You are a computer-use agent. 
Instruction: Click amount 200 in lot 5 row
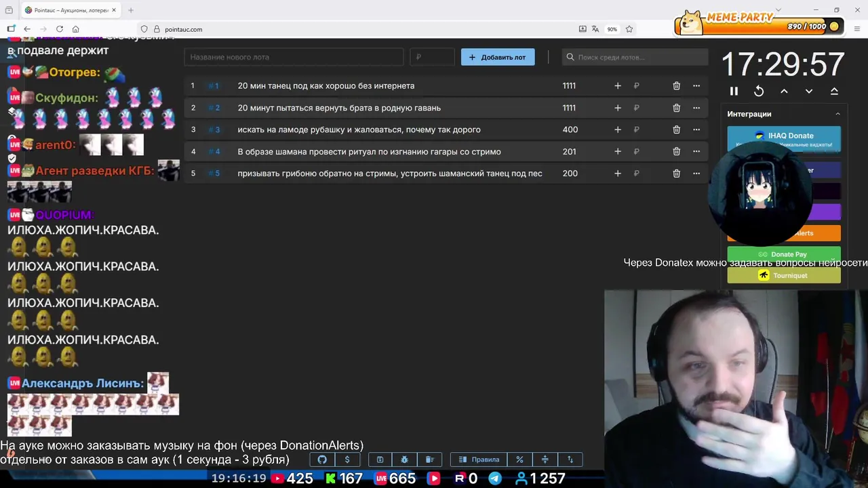pos(570,174)
